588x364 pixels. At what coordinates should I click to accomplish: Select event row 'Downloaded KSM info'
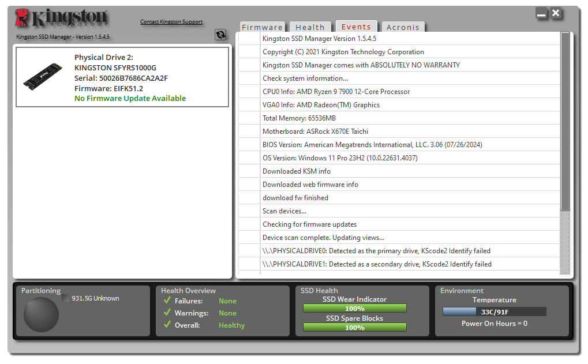[399, 171]
